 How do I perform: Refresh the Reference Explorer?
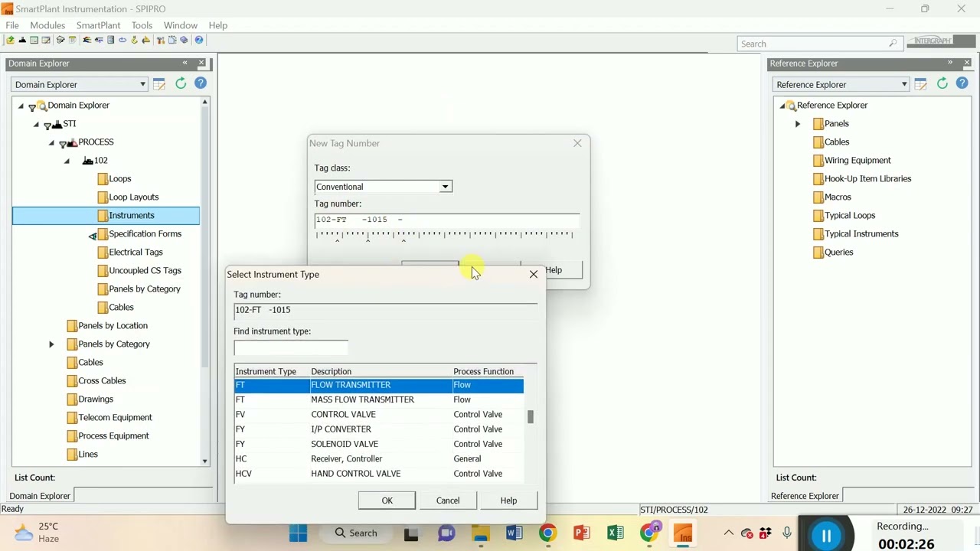(x=942, y=83)
